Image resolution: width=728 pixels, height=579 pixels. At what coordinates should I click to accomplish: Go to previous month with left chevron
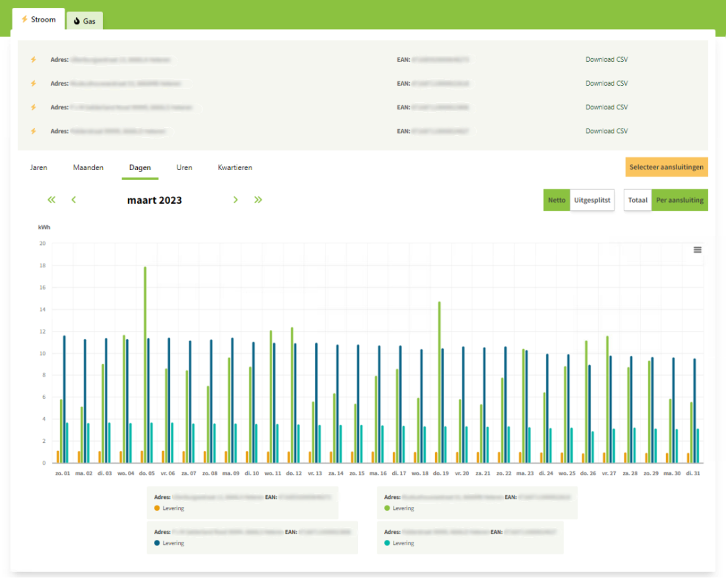click(x=74, y=200)
